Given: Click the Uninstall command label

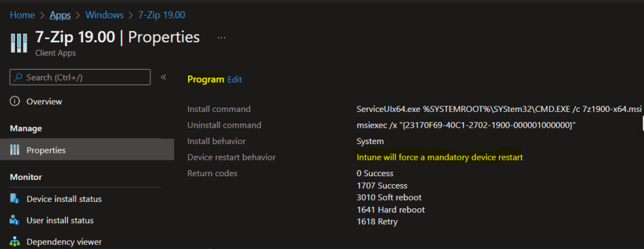Looking at the screenshot, I should coord(225,125).
